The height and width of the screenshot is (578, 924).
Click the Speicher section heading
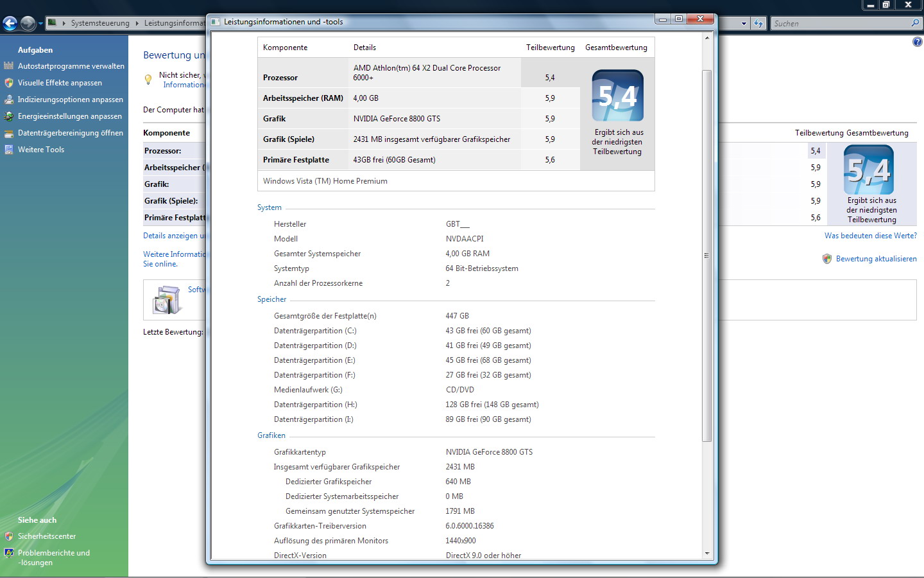[x=272, y=299]
